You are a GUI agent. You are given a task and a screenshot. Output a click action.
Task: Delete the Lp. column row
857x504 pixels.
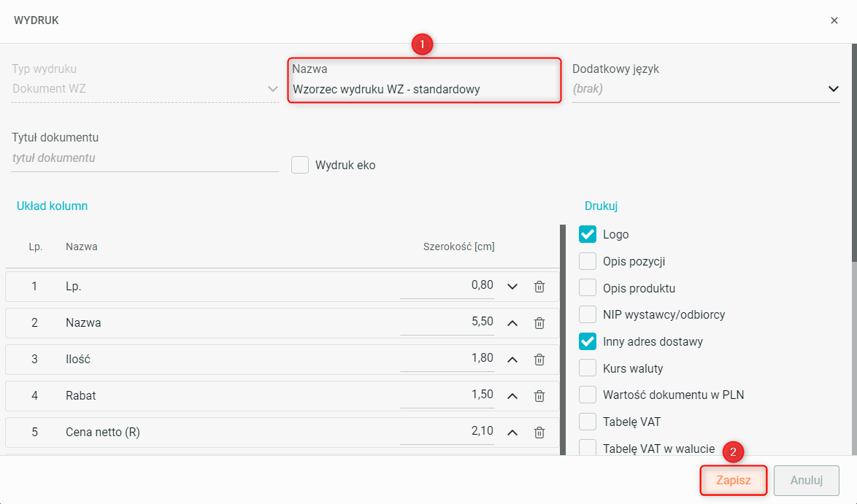coord(539,287)
